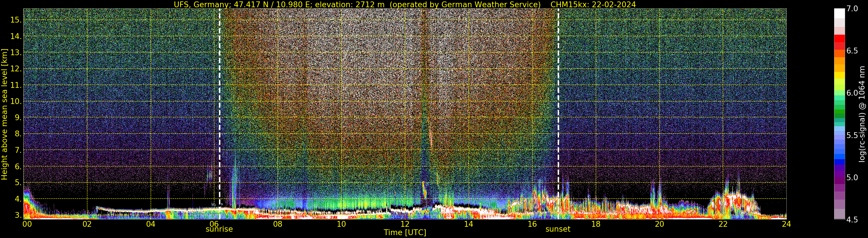Click the height axis tick label '10.'

[x=16, y=101]
